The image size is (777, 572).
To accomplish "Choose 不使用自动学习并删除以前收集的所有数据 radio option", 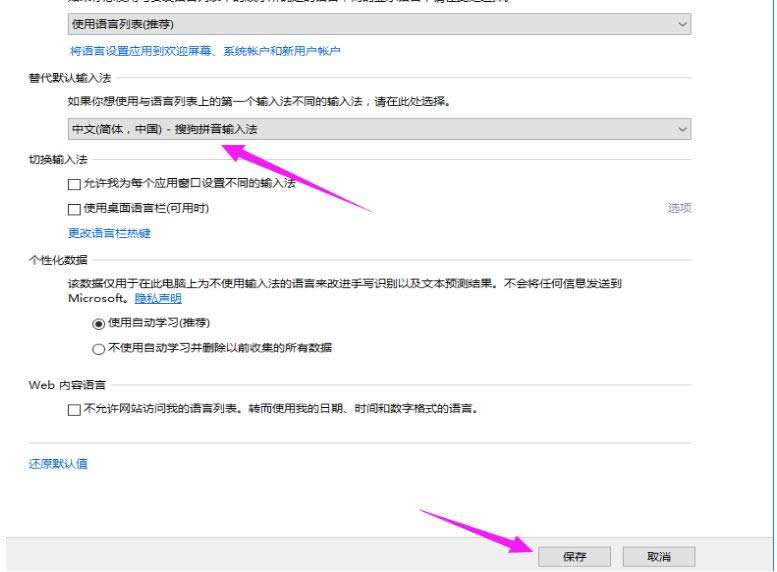I will point(98,348).
